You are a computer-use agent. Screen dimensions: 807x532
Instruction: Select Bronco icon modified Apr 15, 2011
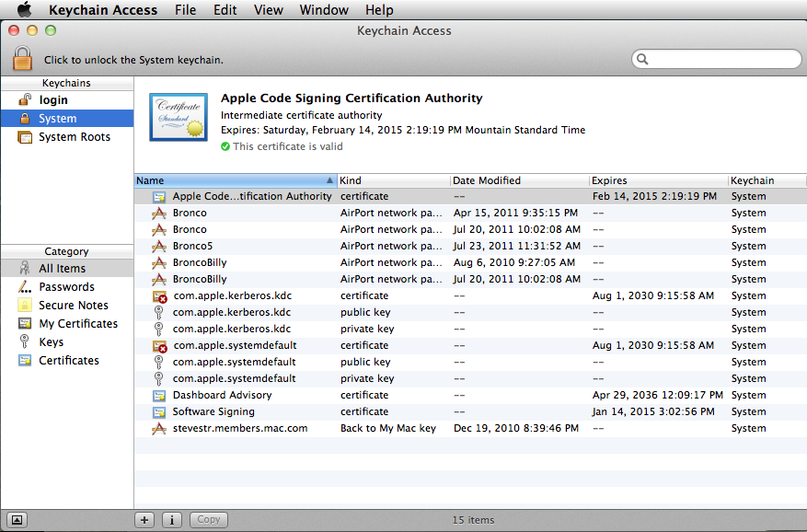tap(159, 214)
